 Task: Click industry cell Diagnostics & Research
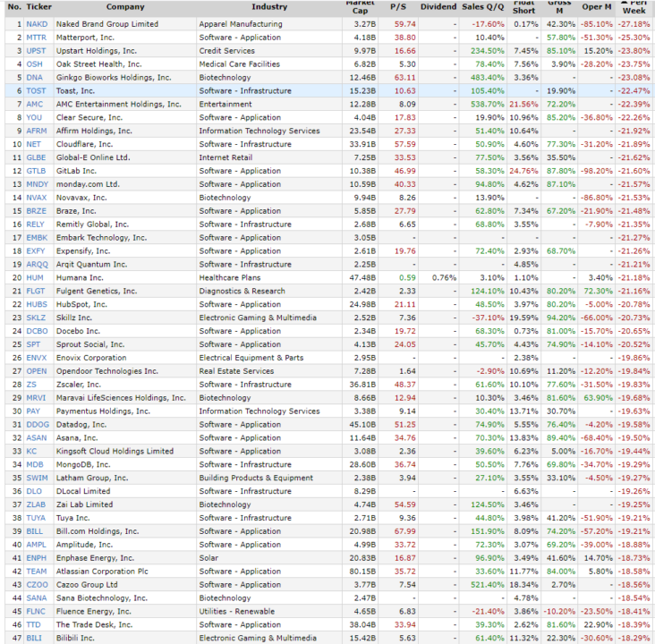(242, 292)
